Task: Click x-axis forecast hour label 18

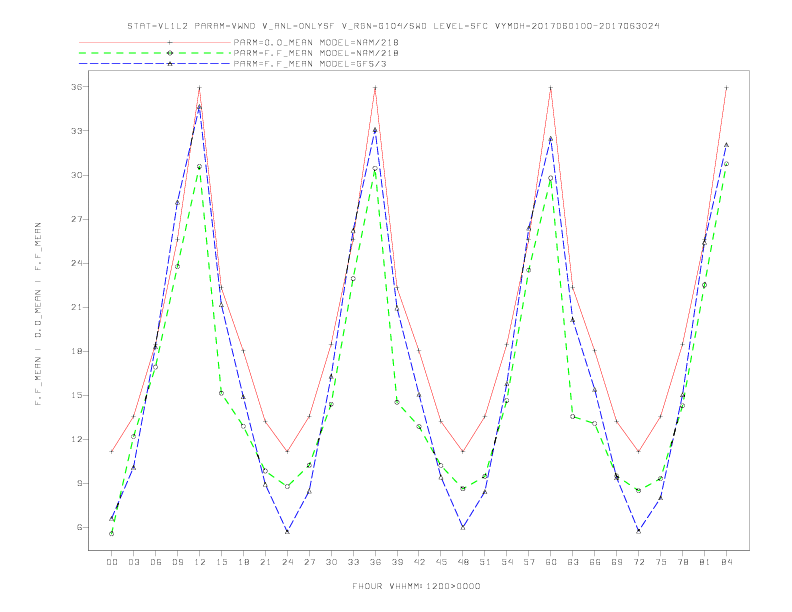Action: pos(243,562)
